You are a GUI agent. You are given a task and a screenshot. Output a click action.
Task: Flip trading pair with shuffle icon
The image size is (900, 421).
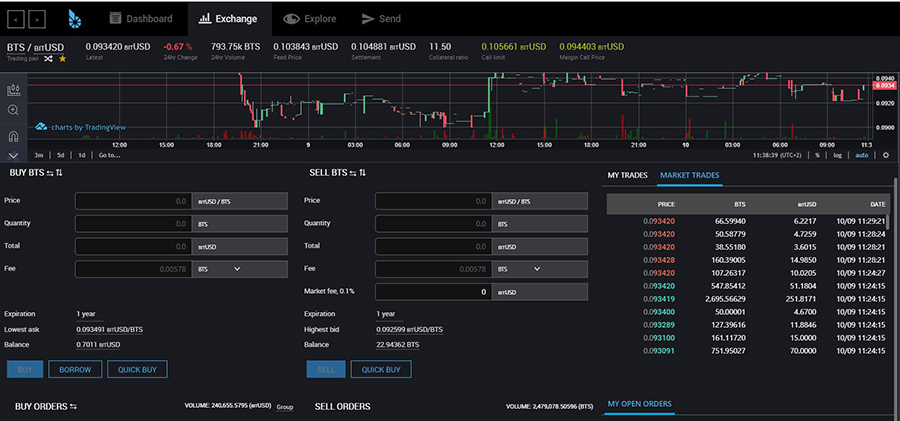pyautogui.click(x=48, y=59)
